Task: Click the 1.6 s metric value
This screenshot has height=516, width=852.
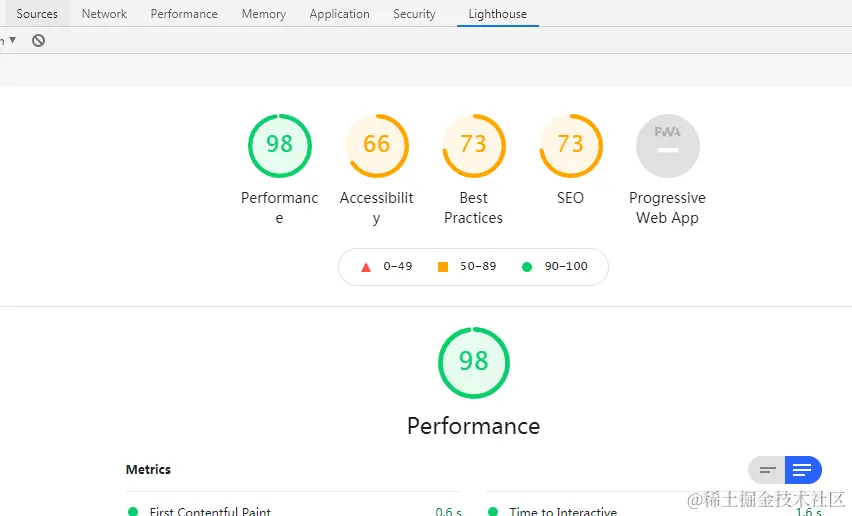Action: (809, 512)
